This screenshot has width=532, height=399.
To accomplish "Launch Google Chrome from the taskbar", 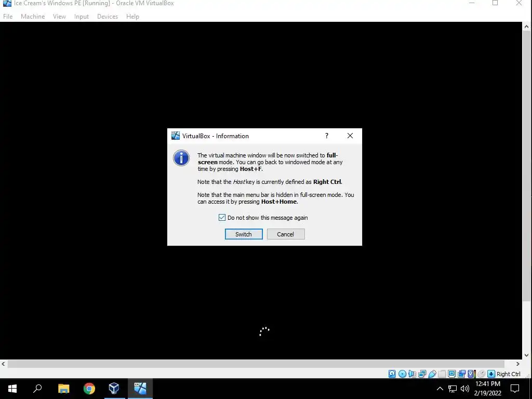I will (x=89, y=389).
